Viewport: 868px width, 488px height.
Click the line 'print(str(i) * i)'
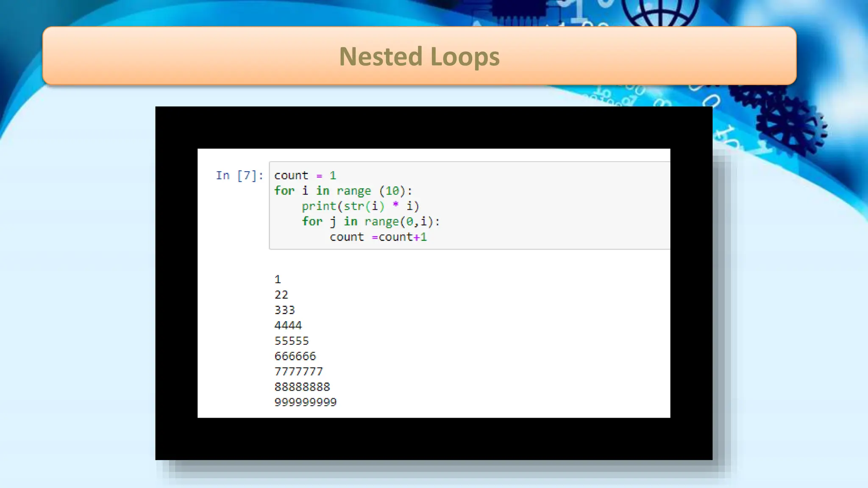[x=360, y=206]
